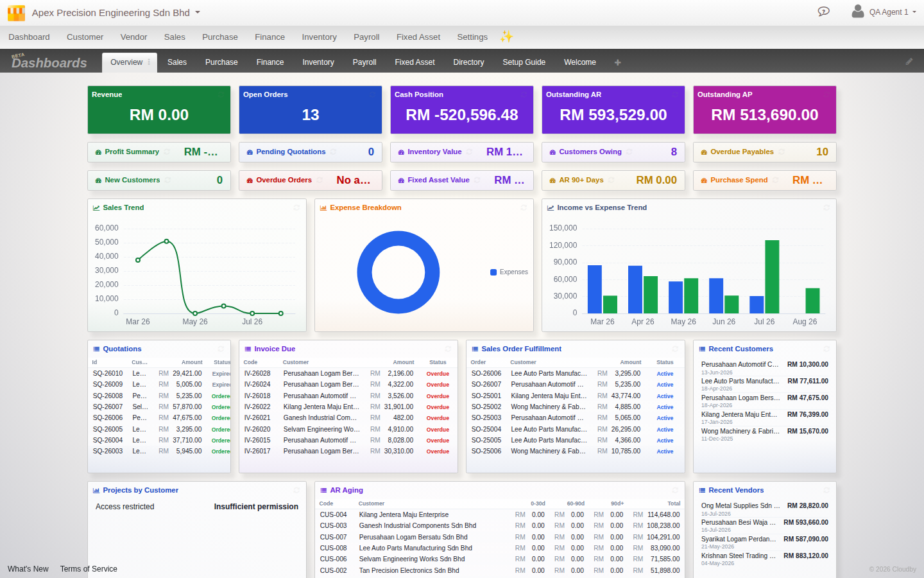Switch to the Setup Guide dashboard tab
Image resolution: width=924 pixels, height=578 pixels.
[524, 62]
